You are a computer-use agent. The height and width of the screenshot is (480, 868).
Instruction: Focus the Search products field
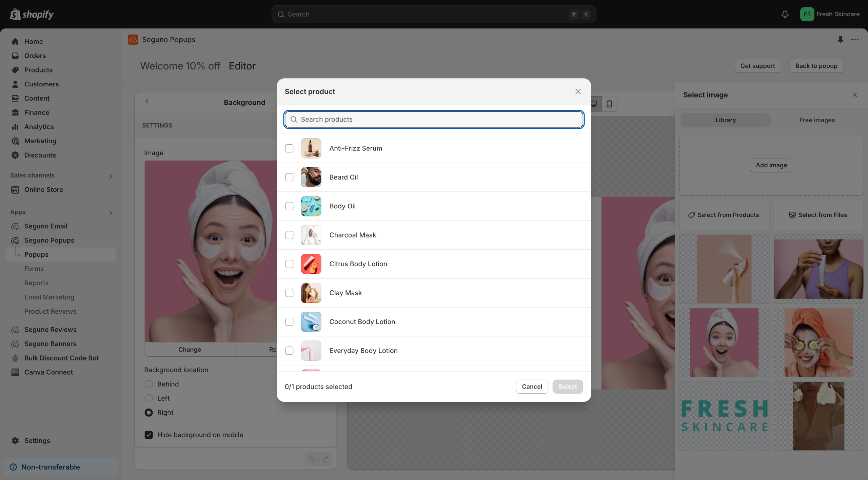coord(434,120)
